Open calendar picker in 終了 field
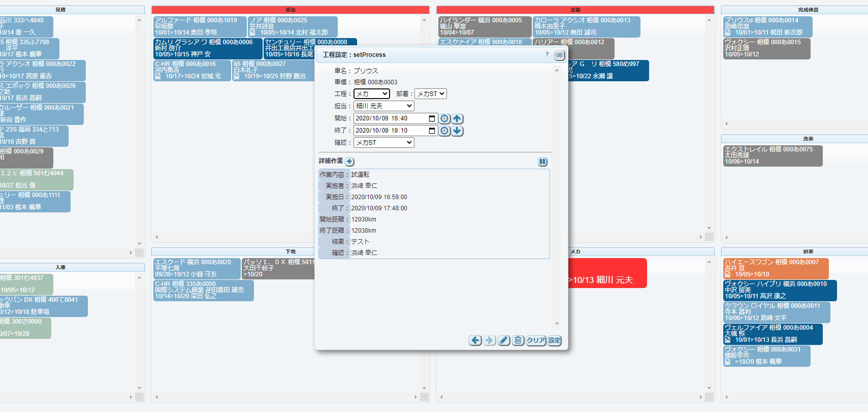This screenshot has width=868, height=412. (x=432, y=131)
